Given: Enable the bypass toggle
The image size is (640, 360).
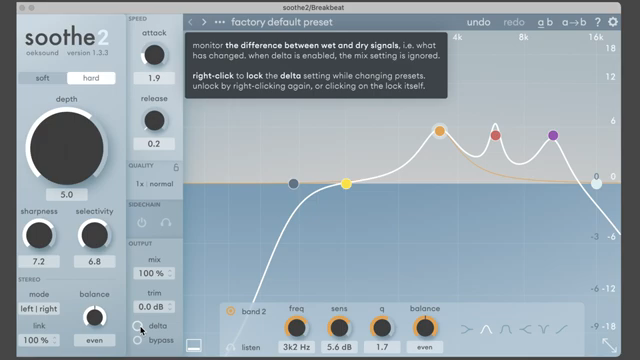Looking at the screenshot, I should coord(138,340).
